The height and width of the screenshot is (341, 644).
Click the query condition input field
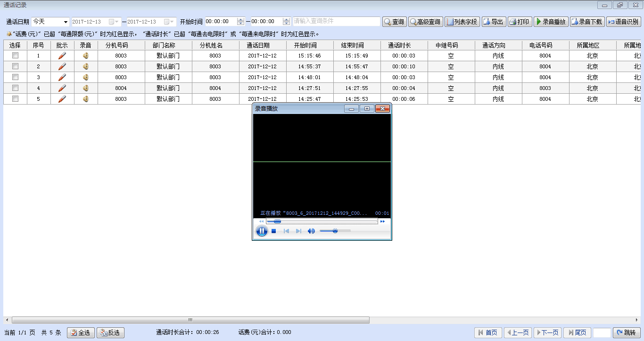click(336, 22)
